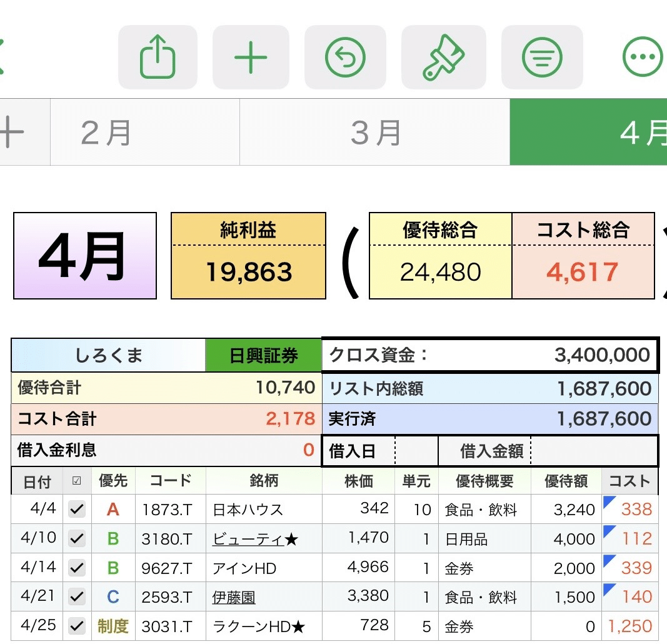Tap the Share icon in the toolbar
The image size is (667, 644).
pos(158,56)
